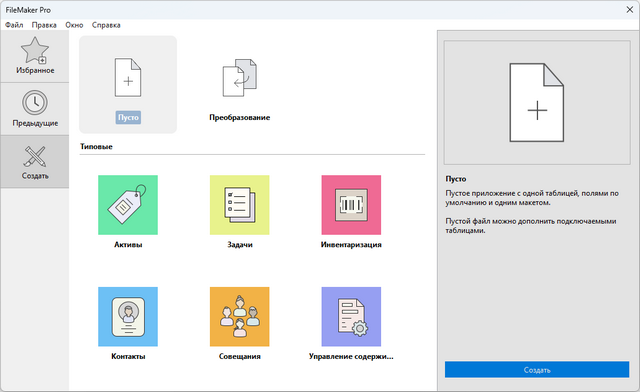Viewport: 640px width, 392px height.
Task: Open the Файл menu
Action: (x=14, y=25)
